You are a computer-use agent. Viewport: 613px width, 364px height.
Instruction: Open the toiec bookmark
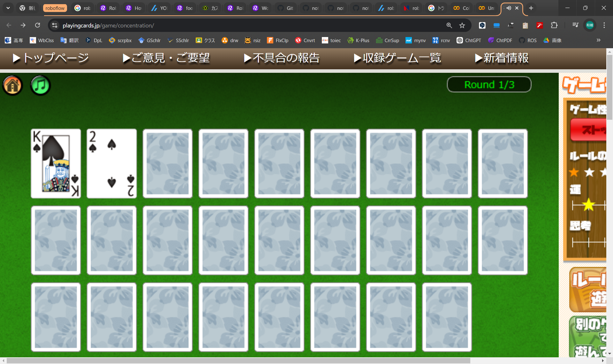coord(331,40)
